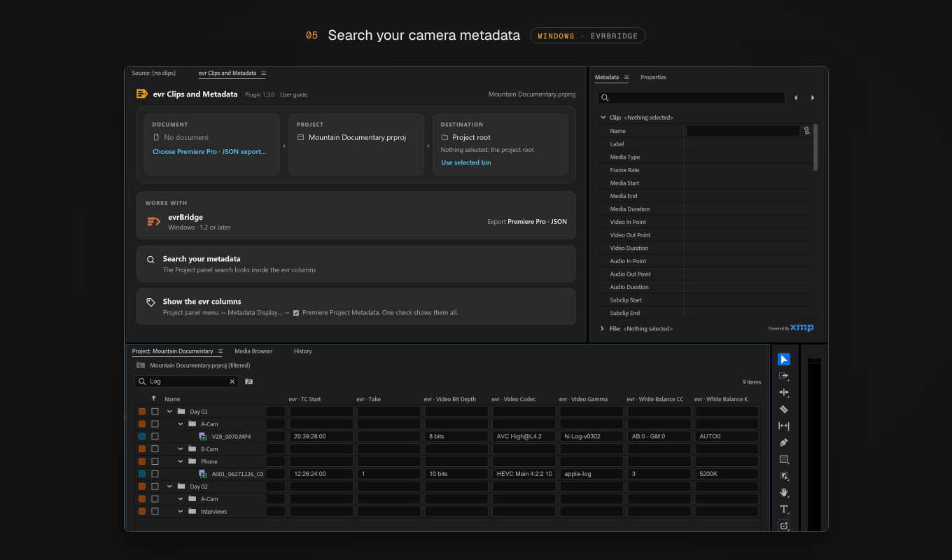Select the Type tool
Image resolution: width=952 pixels, height=560 pixels.
(x=784, y=510)
